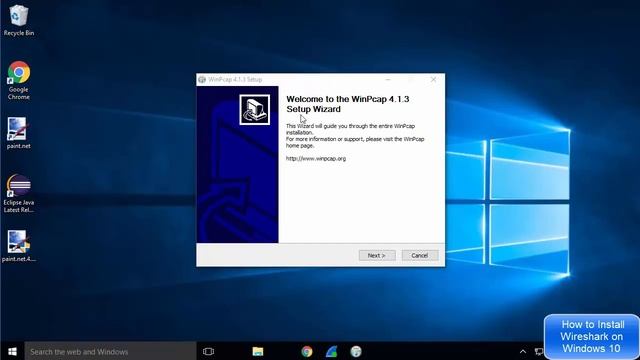
Task: Select the Google Chrome desktop shortcut
Action: (18, 80)
